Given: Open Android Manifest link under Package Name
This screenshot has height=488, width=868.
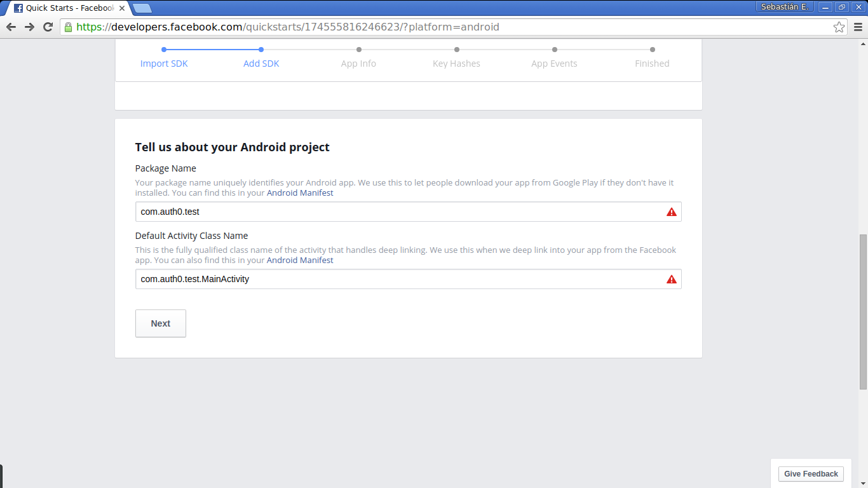Looking at the screenshot, I should point(300,193).
